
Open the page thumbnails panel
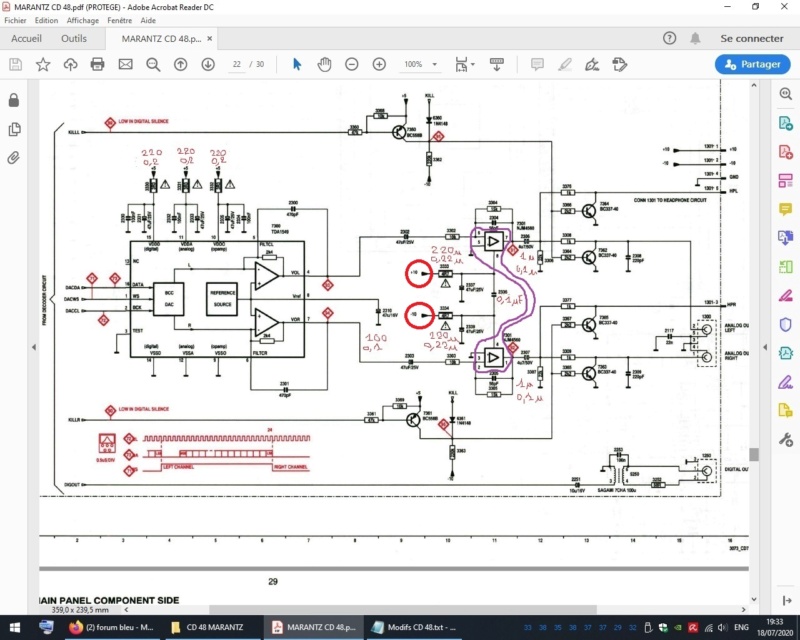(x=14, y=129)
